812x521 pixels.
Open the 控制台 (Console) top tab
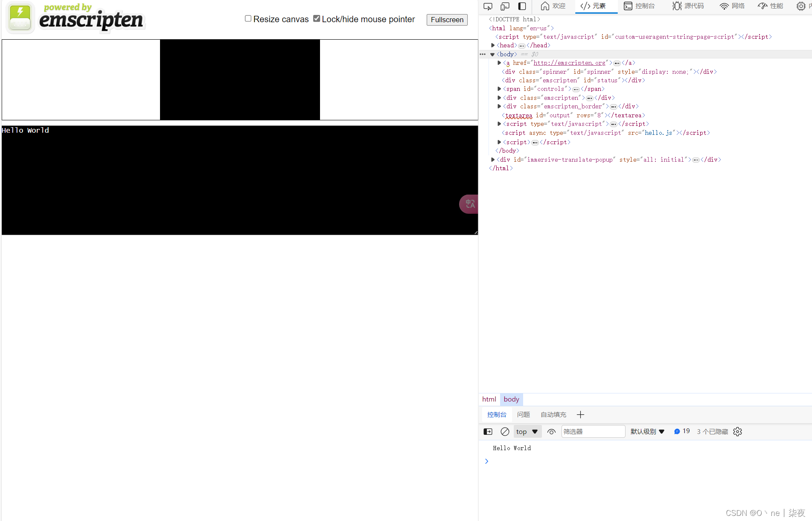pyautogui.click(x=639, y=6)
